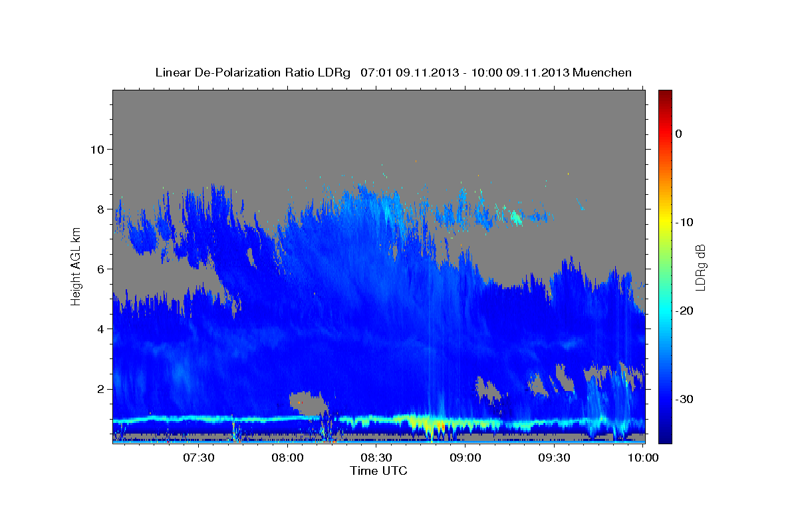Click the height tick label 8

[101, 209]
